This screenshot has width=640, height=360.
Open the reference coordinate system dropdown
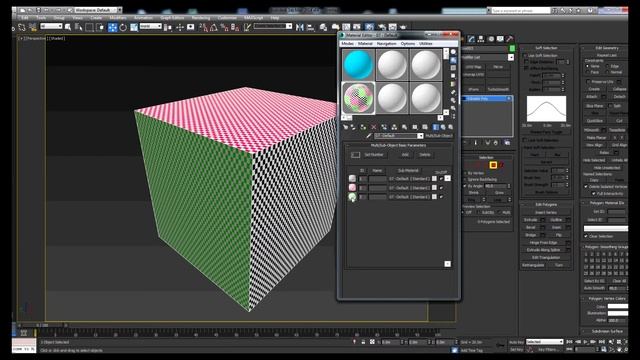pyautogui.click(x=151, y=27)
